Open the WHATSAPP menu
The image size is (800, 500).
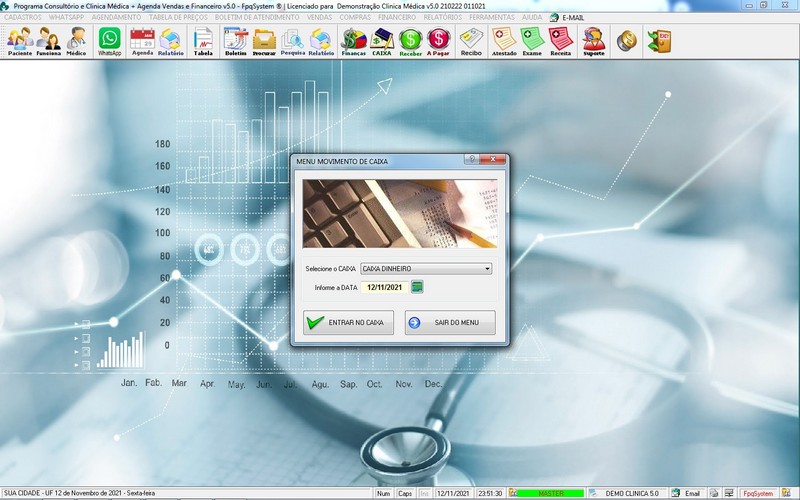(66, 17)
